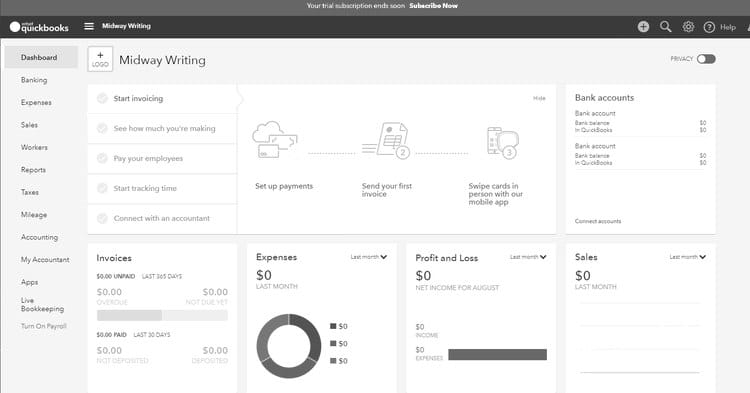The image size is (750, 393).
Task: Click Help text in header
Action: [728, 27]
